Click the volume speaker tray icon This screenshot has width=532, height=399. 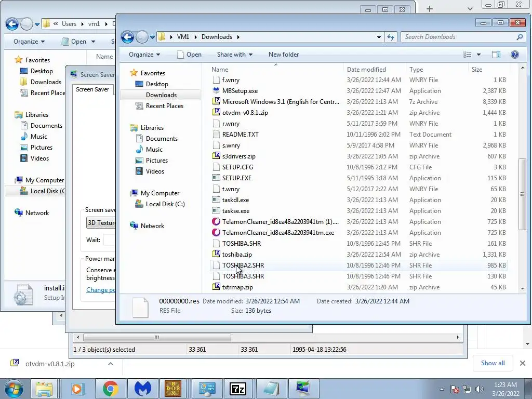(479, 389)
